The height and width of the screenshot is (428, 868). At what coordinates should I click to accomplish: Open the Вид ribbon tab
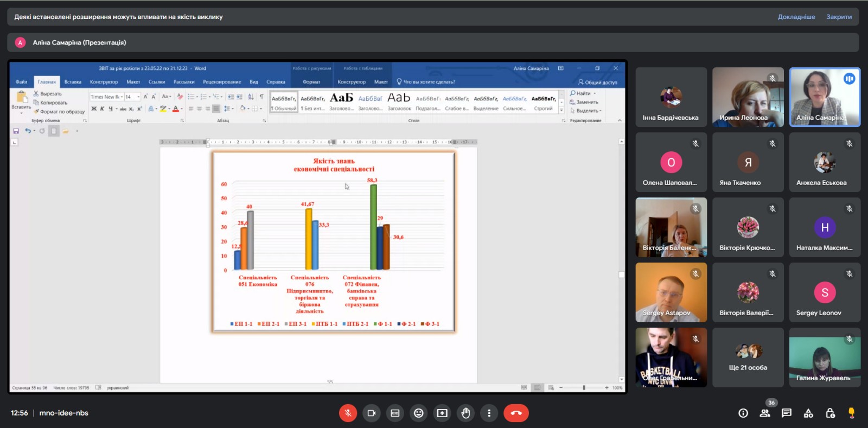[254, 82]
